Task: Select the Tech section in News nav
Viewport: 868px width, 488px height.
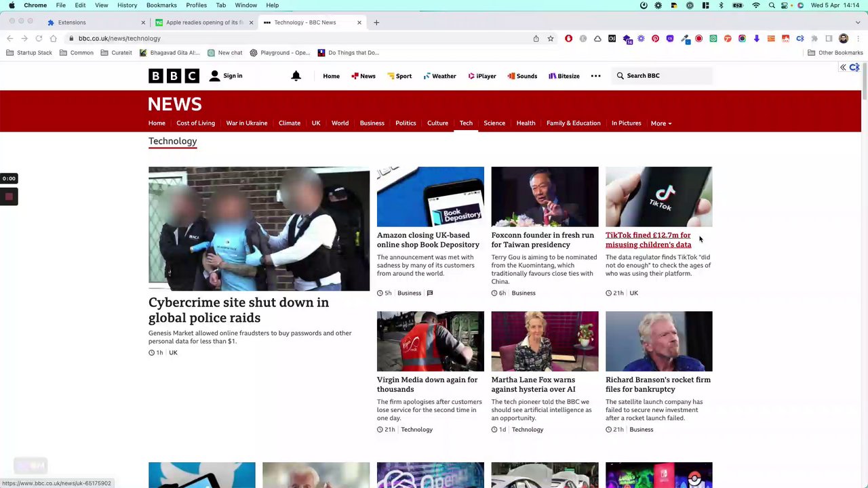Action: pyautogui.click(x=466, y=123)
